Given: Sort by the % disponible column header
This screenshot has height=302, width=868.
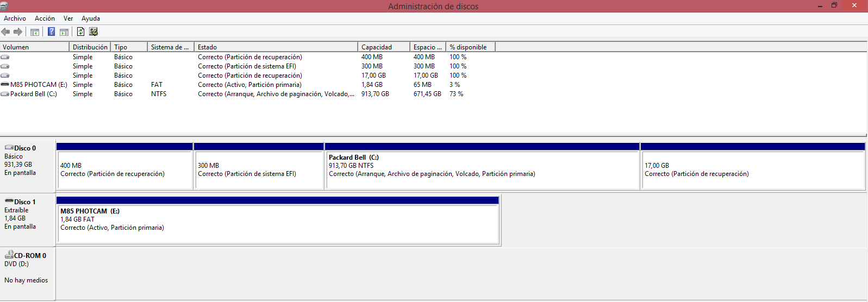Looking at the screenshot, I should click(x=471, y=47).
